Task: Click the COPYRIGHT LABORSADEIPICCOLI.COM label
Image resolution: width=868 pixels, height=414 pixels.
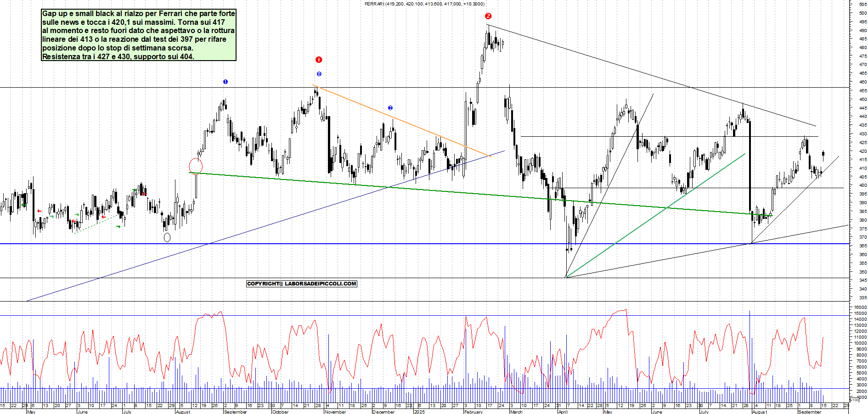Action: click(302, 284)
